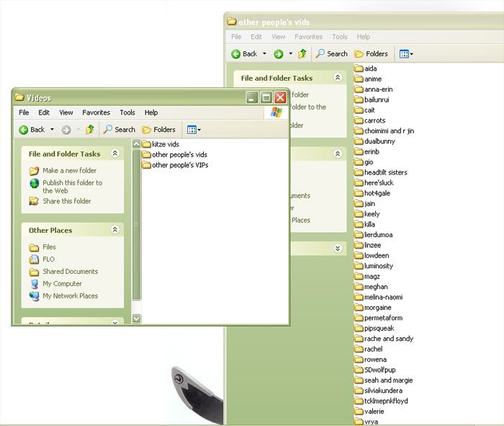The height and width of the screenshot is (426, 504).
Task: Click Forward arrow in other people's vids window
Action: [279, 54]
